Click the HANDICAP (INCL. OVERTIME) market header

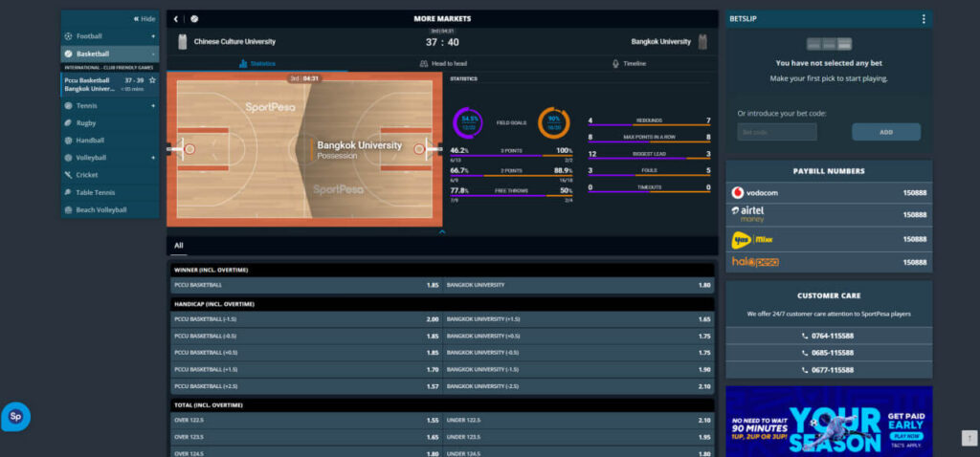tap(442, 304)
